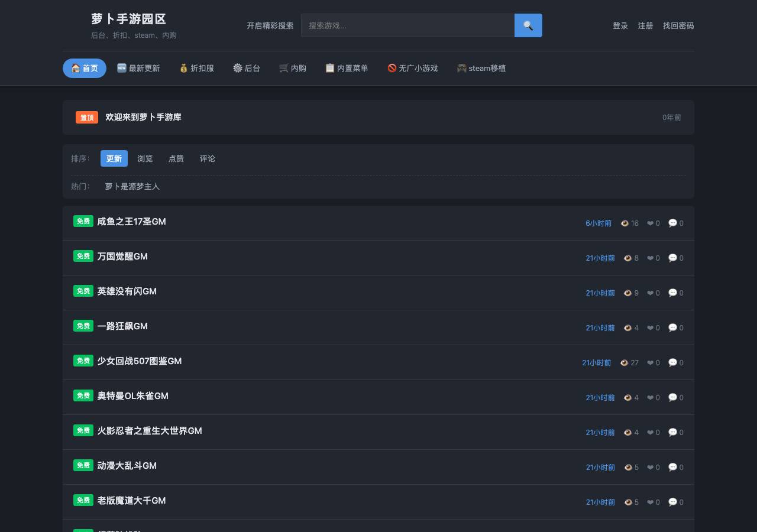Open the pinned 欢迎来到萝卜手游库 post

click(144, 117)
